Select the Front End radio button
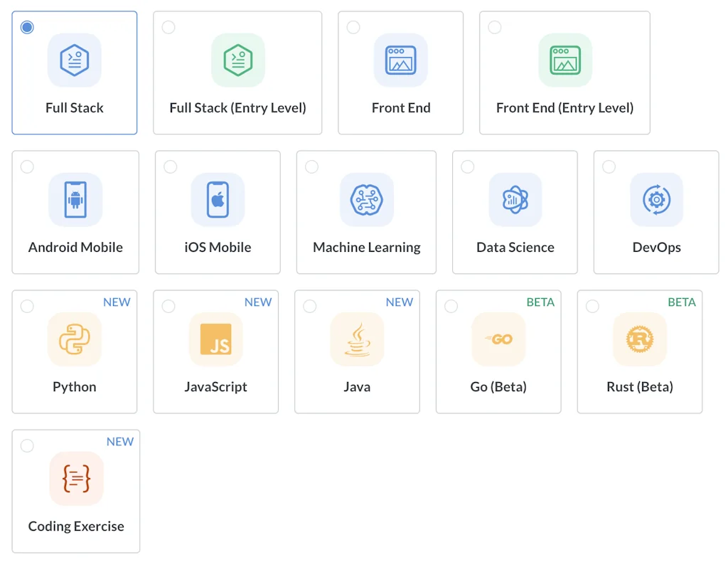The width and height of the screenshot is (728, 562). pos(353,27)
